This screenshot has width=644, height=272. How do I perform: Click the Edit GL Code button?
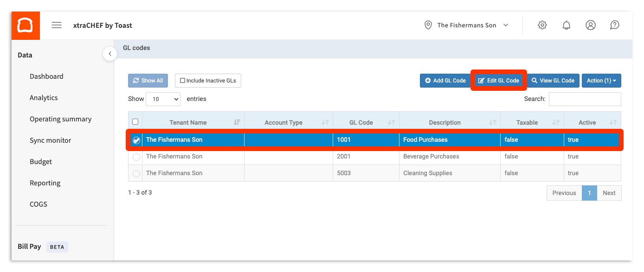pos(498,80)
